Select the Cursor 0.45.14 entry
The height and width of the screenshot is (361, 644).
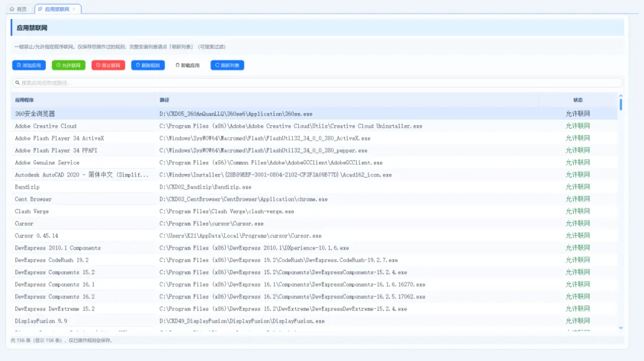[x=36, y=236]
